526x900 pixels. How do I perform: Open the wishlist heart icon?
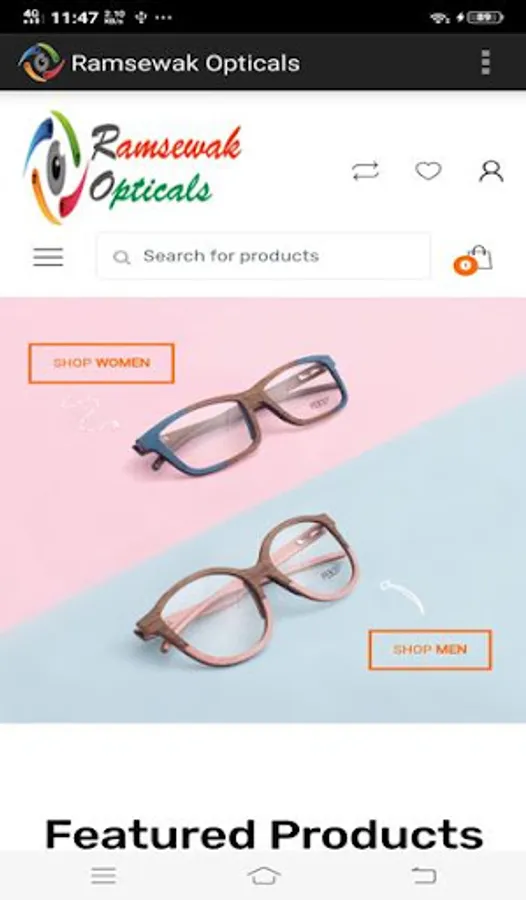(428, 171)
